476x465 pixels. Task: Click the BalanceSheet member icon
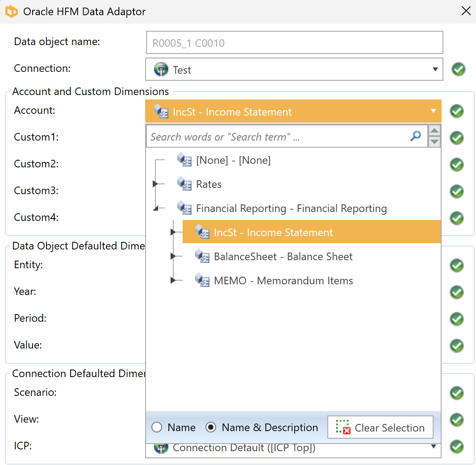(x=202, y=257)
